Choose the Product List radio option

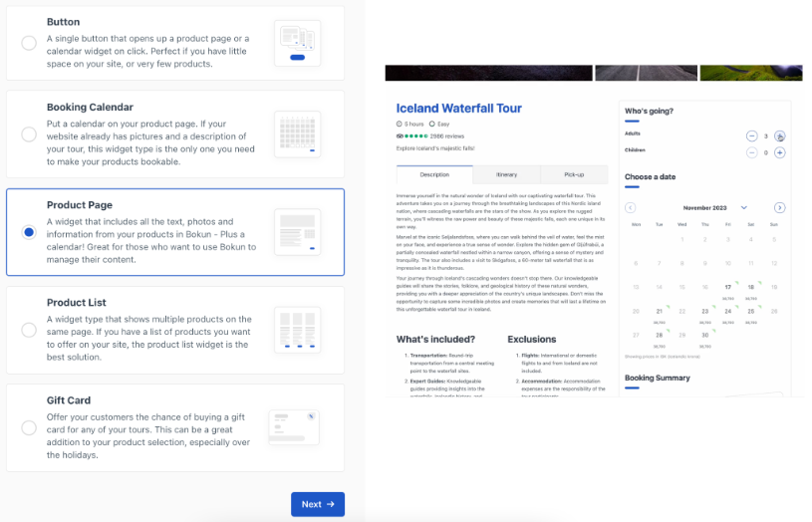click(29, 330)
